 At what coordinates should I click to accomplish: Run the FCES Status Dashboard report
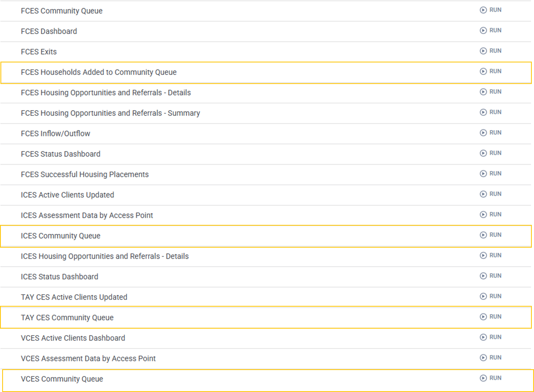click(x=491, y=153)
